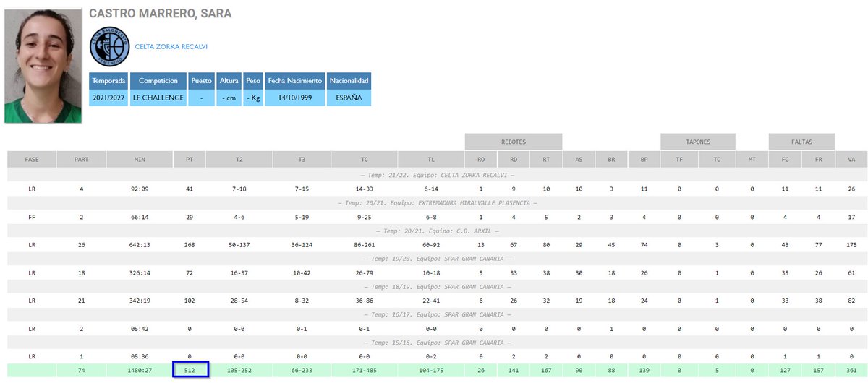
Task: Click the TAPONES group header
Action: [697, 142]
